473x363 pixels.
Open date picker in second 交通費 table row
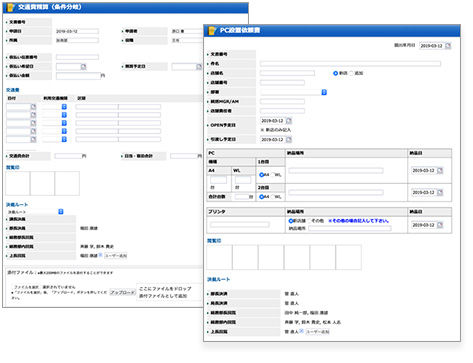[x=33, y=115]
